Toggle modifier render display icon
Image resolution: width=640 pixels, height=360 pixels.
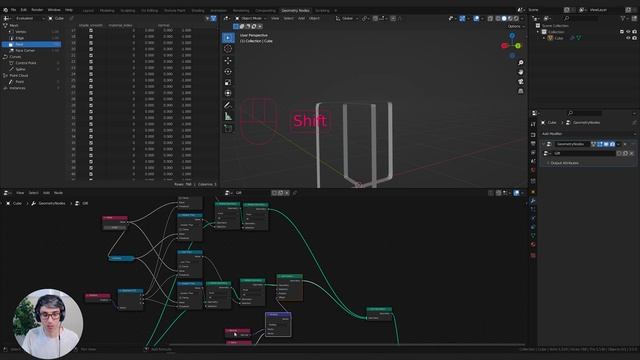point(612,144)
